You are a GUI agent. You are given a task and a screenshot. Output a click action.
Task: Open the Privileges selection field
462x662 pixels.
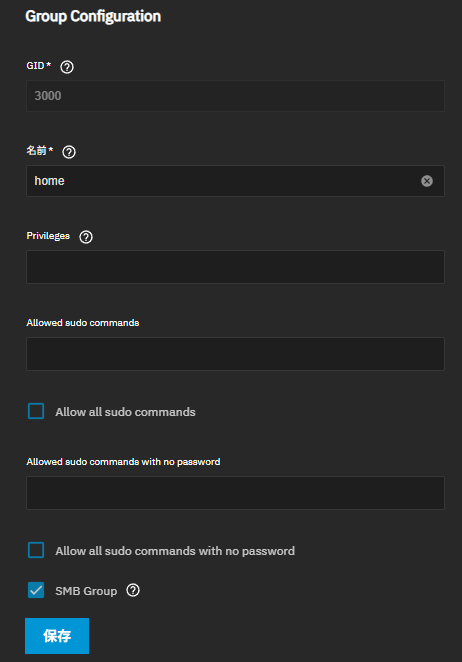point(235,267)
